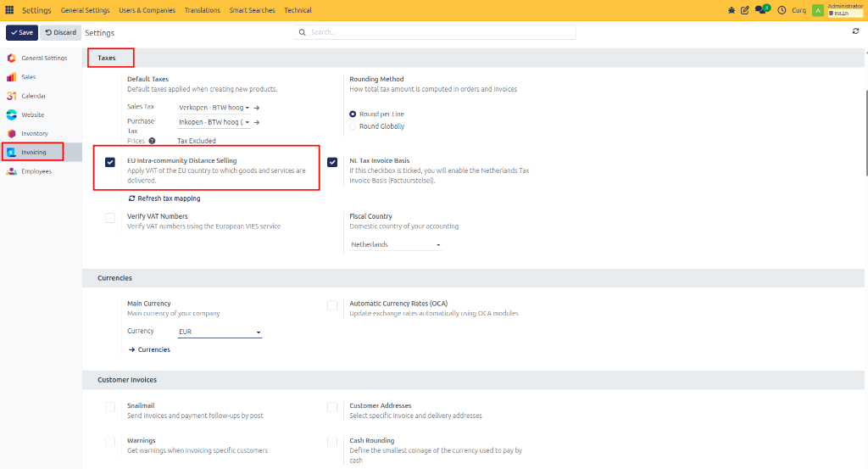The image size is (868, 469).
Task: Open Sales Tax dropdown
Action: (x=214, y=108)
